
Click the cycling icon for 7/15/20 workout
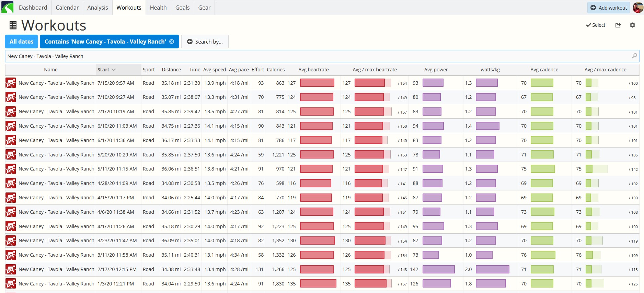point(11,83)
